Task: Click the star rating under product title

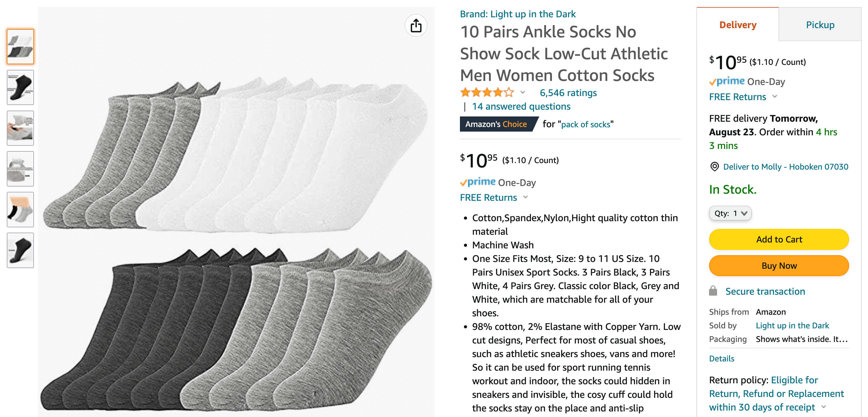Action: tap(486, 92)
